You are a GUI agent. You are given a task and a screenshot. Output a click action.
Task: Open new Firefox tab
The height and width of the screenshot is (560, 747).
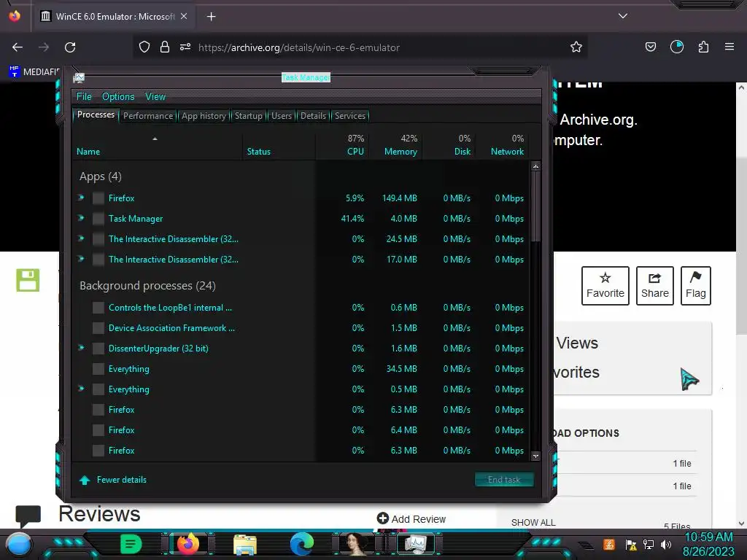(x=211, y=17)
